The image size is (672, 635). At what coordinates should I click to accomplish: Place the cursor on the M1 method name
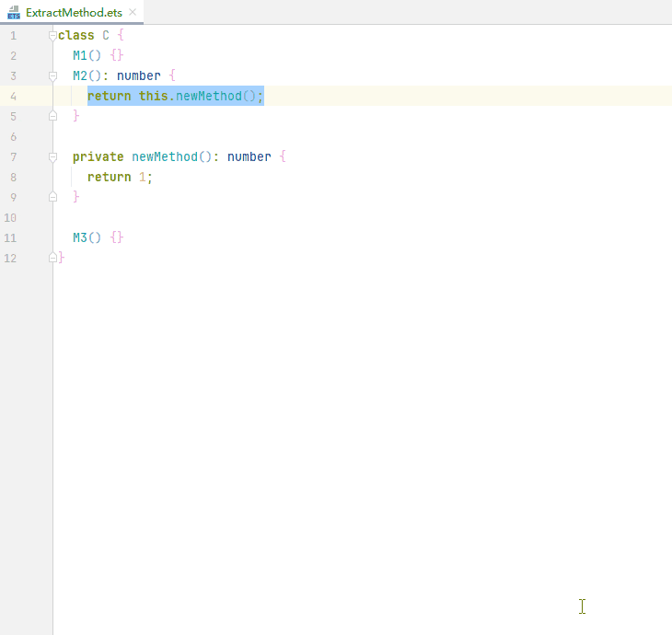pyautogui.click(x=80, y=55)
